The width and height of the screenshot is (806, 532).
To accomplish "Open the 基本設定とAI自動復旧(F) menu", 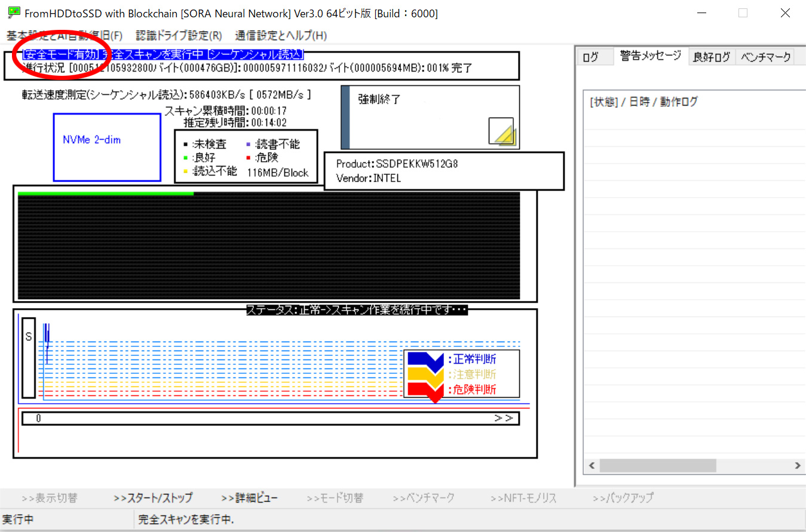I will (x=65, y=35).
